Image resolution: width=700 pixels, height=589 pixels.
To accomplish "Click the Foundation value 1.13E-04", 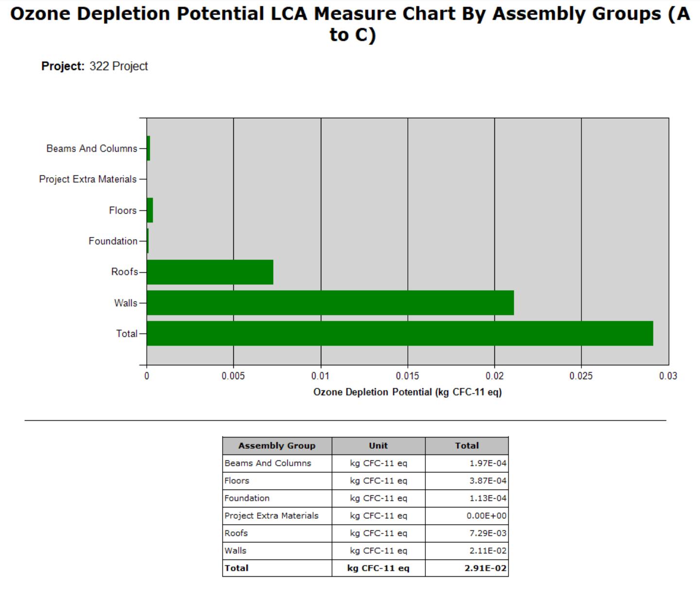I will click(488, 498).
